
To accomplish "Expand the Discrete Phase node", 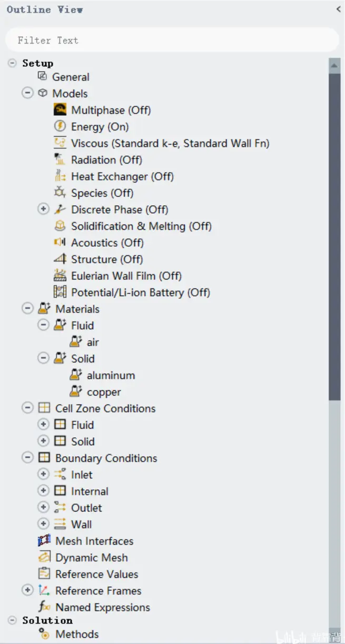I will pyautogui.click(x=43, y=209).
